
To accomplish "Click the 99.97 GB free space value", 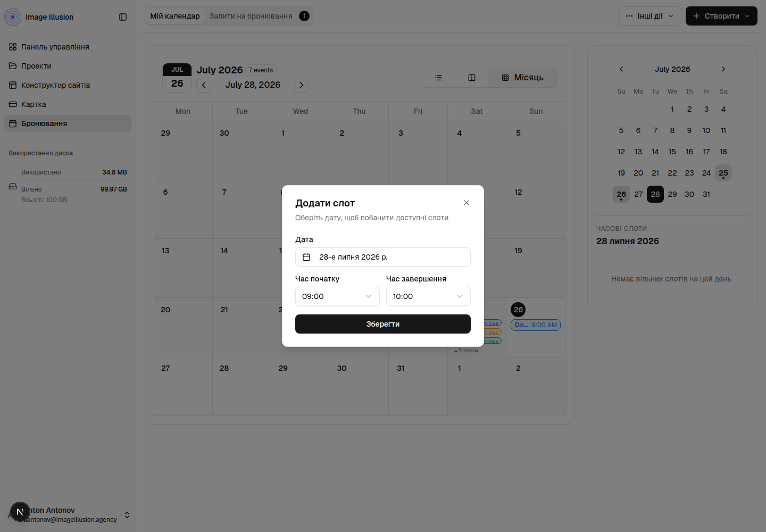I will pyautogui.click(x=114, y=189).
